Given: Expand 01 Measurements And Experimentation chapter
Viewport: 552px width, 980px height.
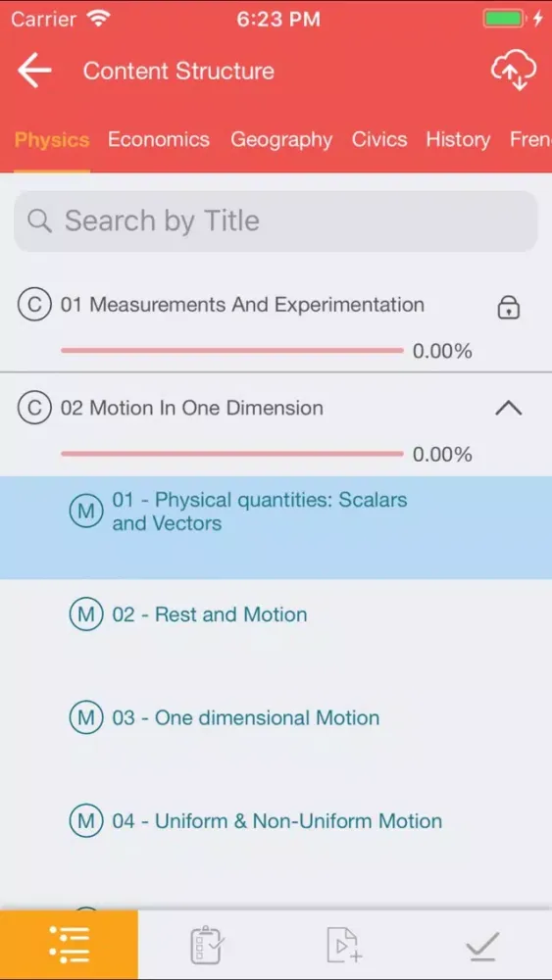Looking at the screenshot, I should 242,305.
